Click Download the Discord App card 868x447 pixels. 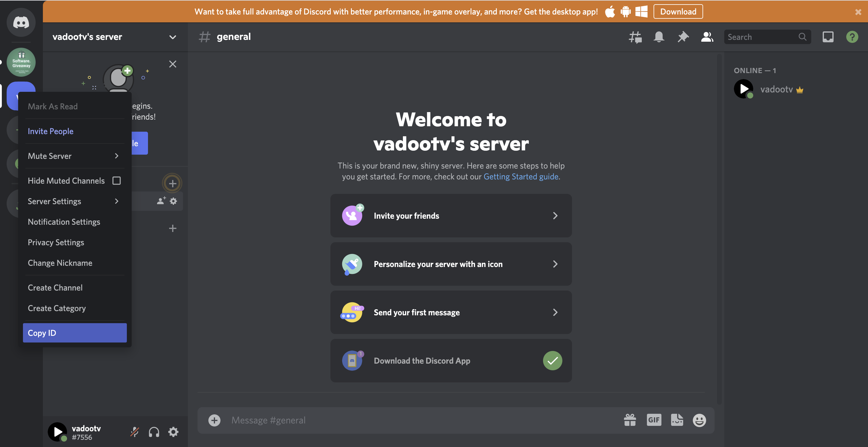pyautogui.click(x=451, y=360)
